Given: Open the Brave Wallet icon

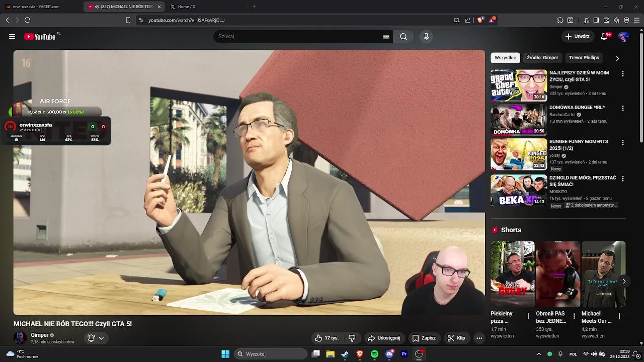Looking at the screenshot, I should click(x=606, y=20).
